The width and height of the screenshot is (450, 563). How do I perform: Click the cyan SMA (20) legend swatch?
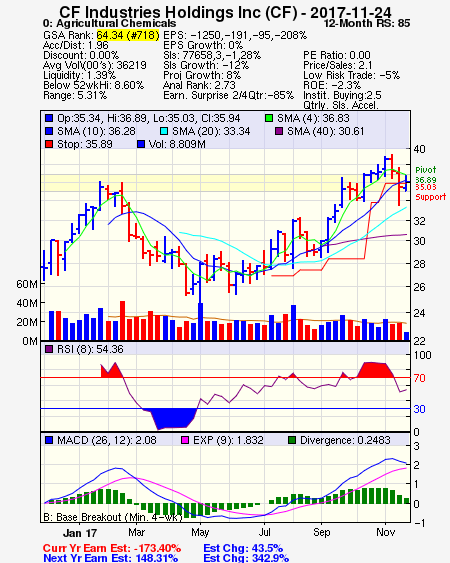164,131
